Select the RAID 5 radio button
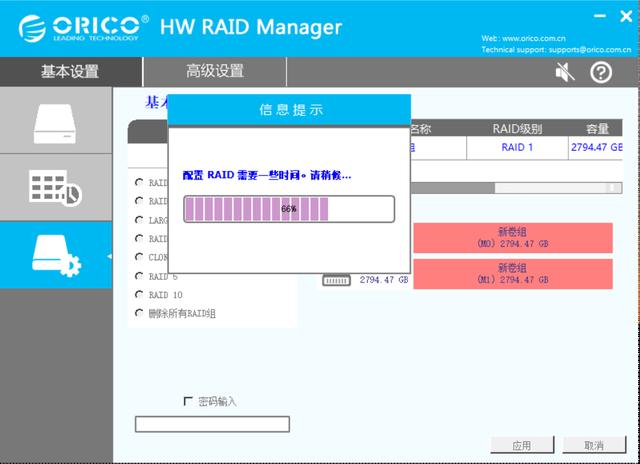 [x=139, y=276]
